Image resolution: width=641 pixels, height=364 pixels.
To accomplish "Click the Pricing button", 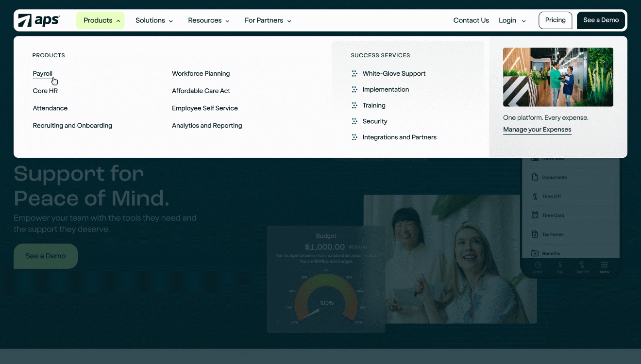I will 555,20.
